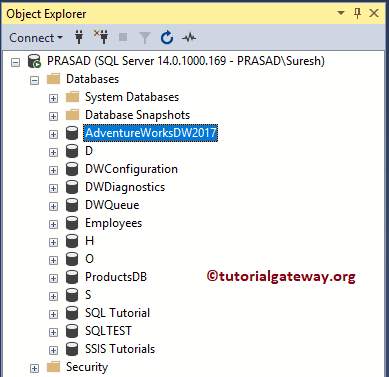The image size is (389, 377).
Task: Expand the System Databases folder
Action: [x=53, y=98]
